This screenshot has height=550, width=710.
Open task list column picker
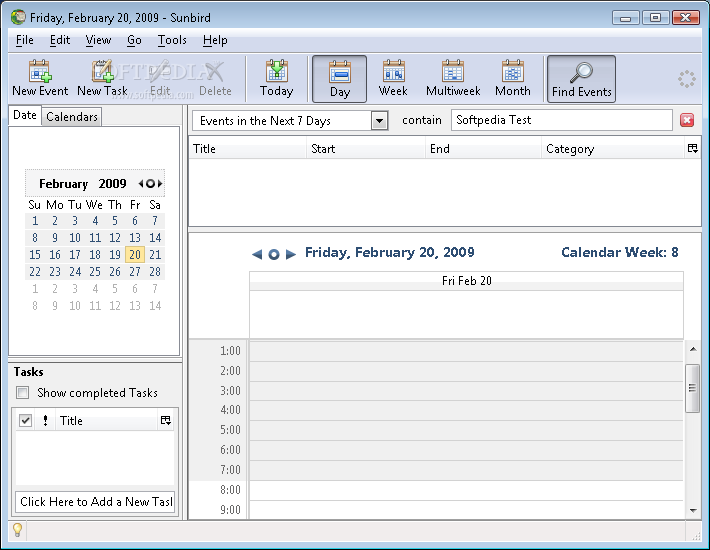(166, 421)
